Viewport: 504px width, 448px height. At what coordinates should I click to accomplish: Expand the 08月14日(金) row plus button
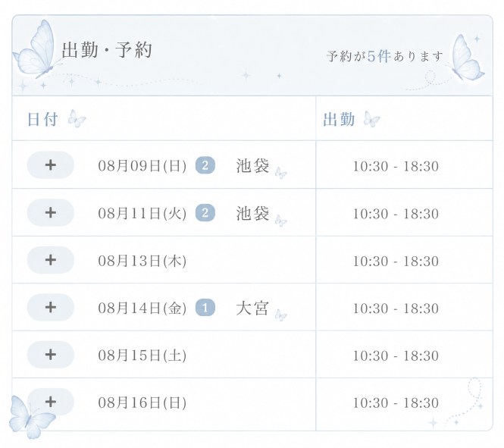[x=51, y=307]
